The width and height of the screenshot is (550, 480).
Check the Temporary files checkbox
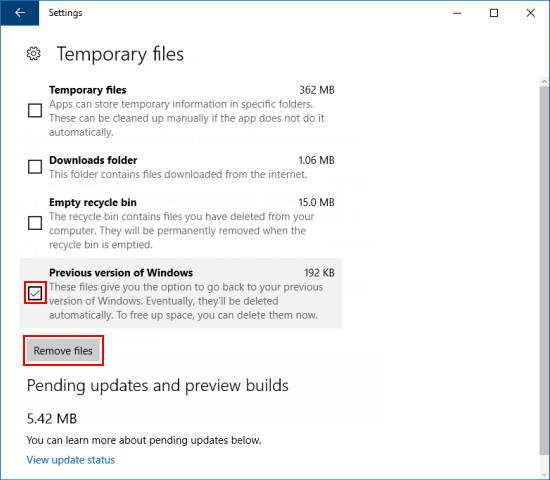tap(35, 111)
